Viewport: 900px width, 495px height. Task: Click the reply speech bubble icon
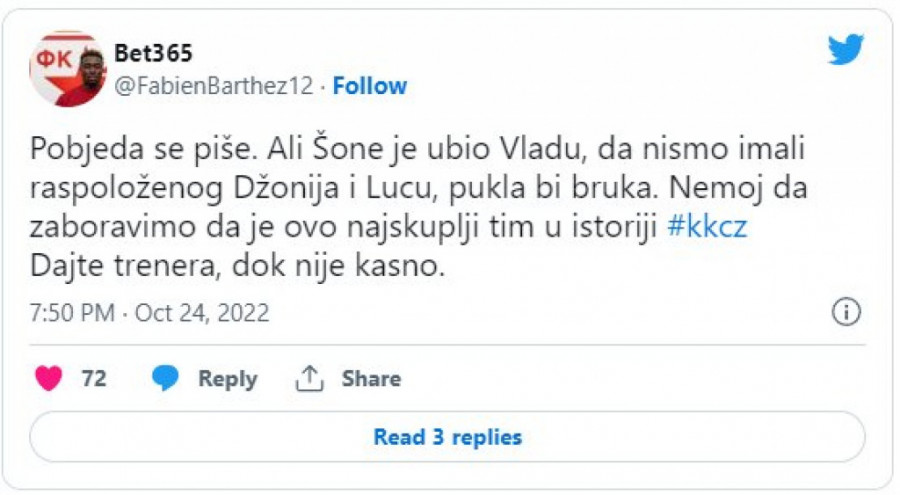(166, 379)
